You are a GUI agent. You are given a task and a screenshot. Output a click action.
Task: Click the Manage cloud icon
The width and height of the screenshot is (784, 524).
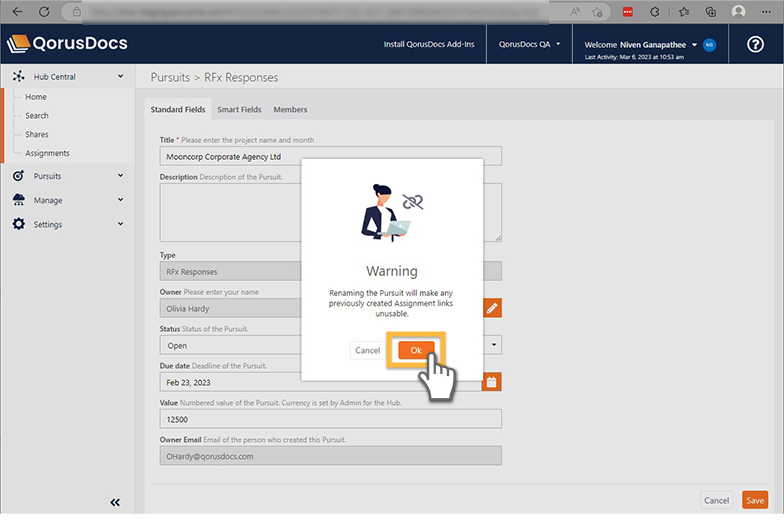coord(18,200)
